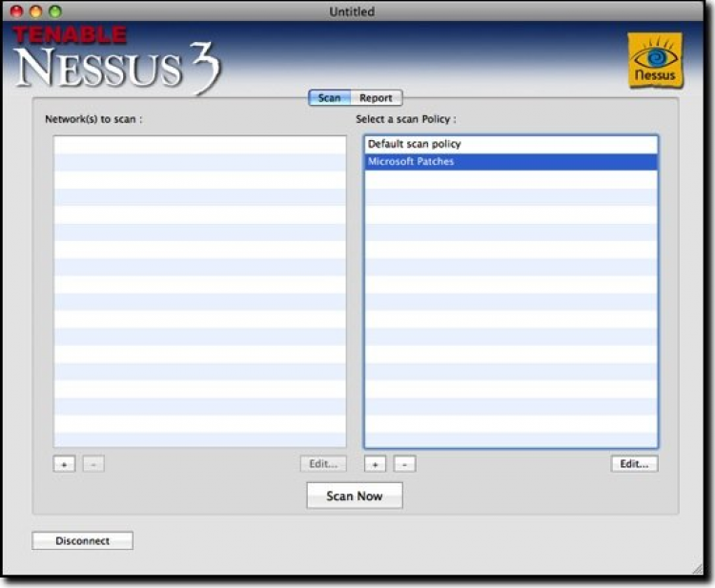Open the Report tab
715x588 pixels.
[376, 98]
